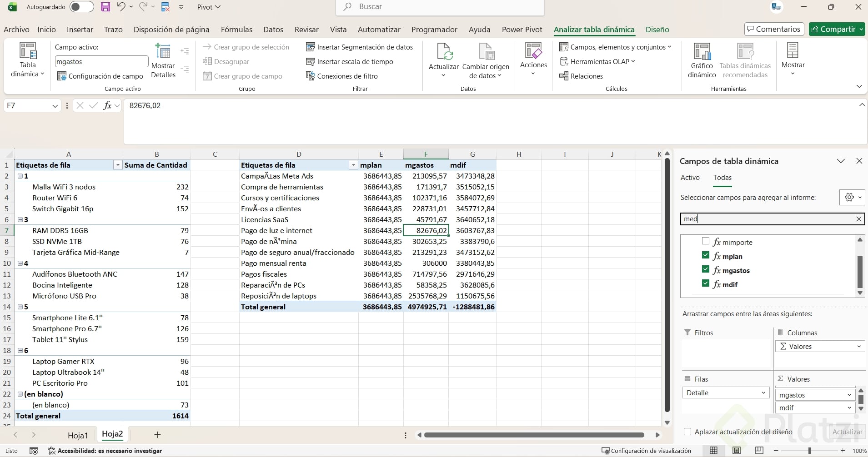This screenshot has width=868, height=457.
Task: Toggle the Autoguardado switch
Action: (82, 7)
